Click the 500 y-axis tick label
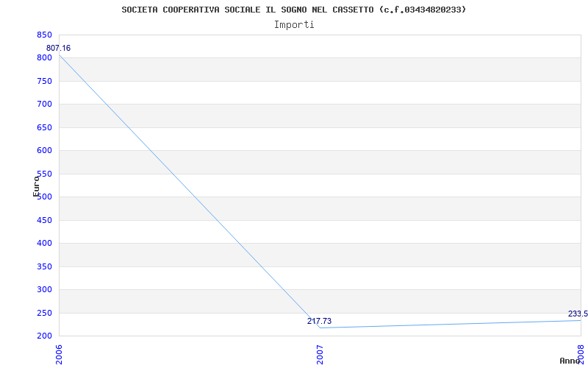The height and width of the screenshot is (368, 588). pos(44,197)
